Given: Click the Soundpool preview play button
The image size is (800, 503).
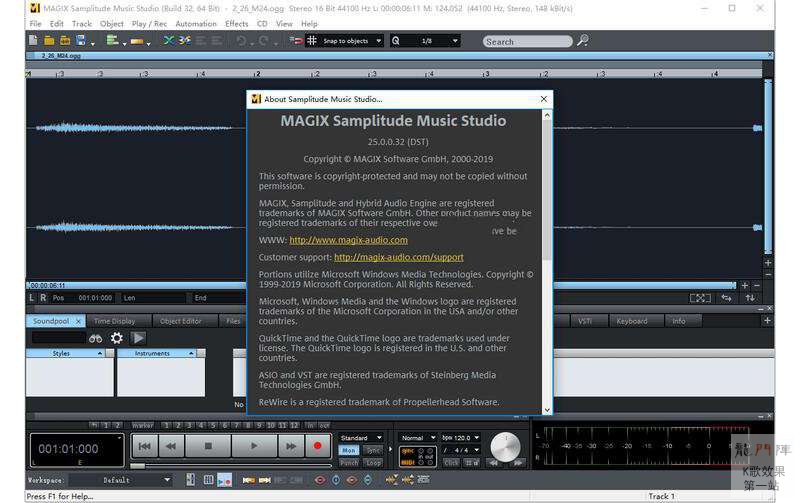Looking at the screenshot, I should [x=138, y=338].
